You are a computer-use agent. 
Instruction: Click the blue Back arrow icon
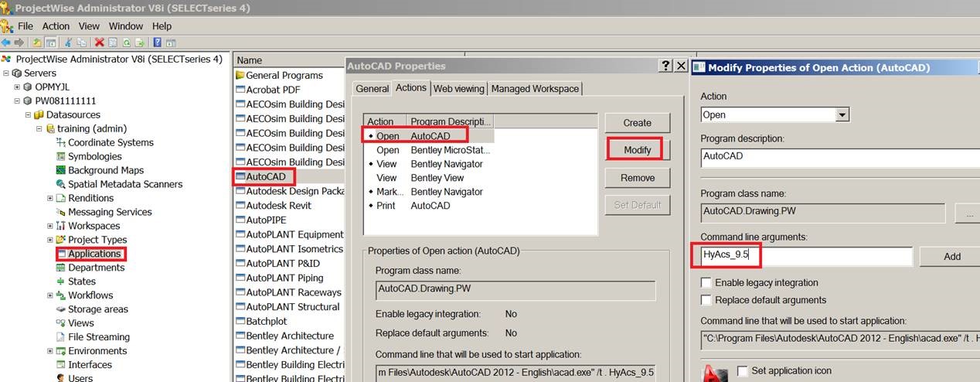pyautogui.click(x=6, y=43)
